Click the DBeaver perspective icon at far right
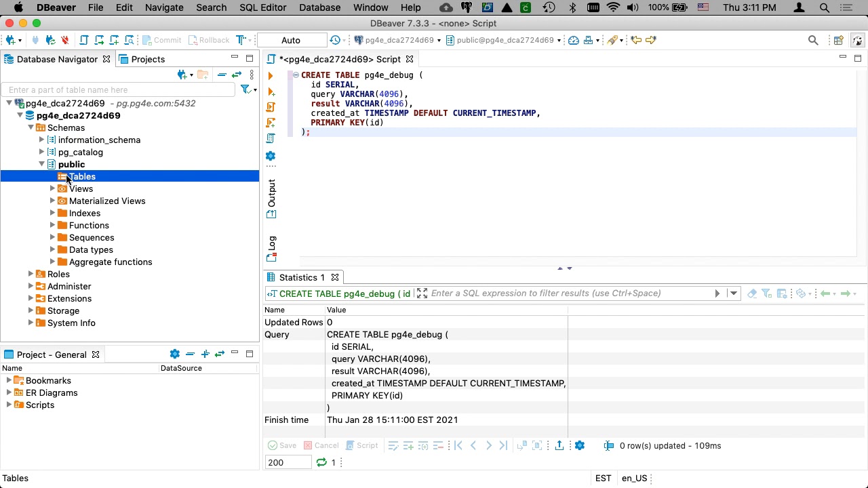 click(x=857, y=40)
